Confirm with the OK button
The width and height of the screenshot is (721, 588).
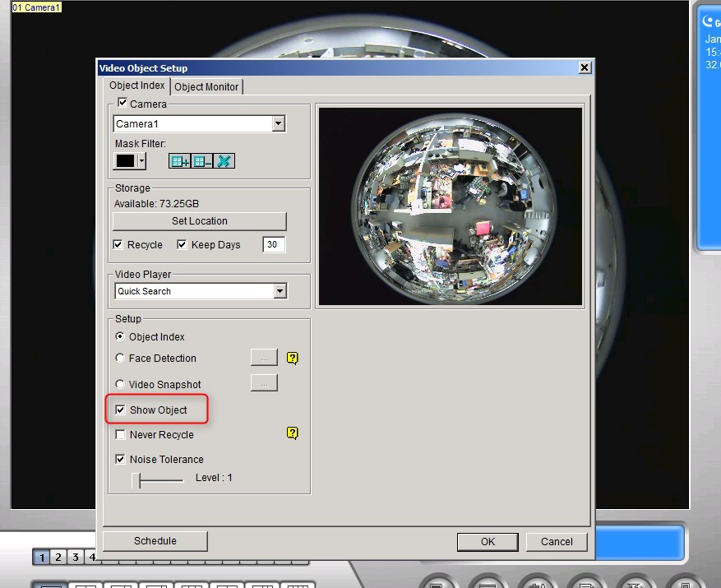tap(488, 542)
